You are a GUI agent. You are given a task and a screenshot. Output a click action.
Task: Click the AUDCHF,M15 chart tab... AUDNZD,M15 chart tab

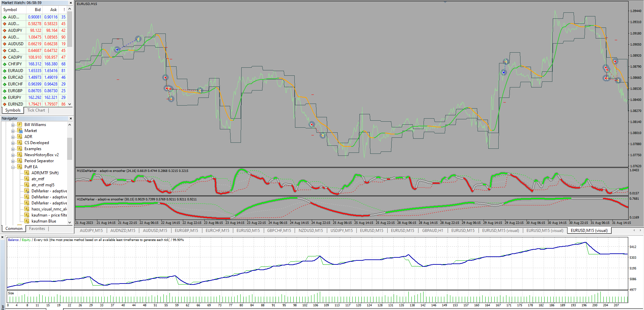point(123,231)
